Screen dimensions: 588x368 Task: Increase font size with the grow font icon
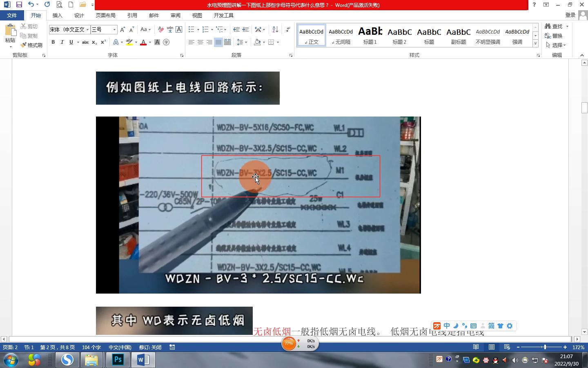122,29
